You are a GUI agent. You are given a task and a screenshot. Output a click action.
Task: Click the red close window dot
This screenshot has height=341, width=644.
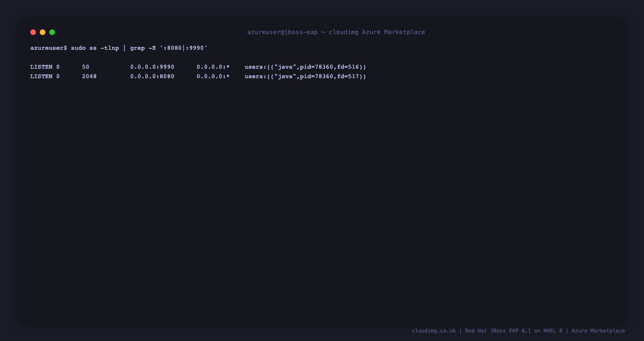[x=33, y=32]
